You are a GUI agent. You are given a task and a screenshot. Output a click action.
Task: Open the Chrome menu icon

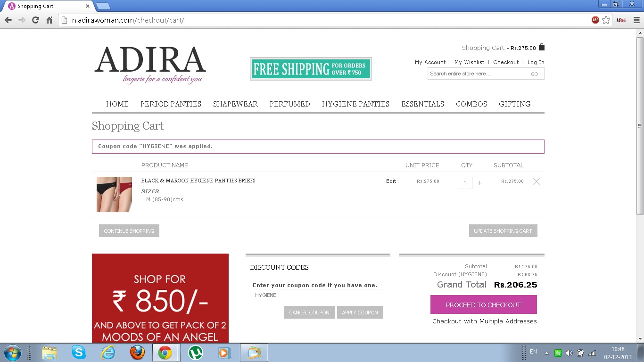pos(636,20)
